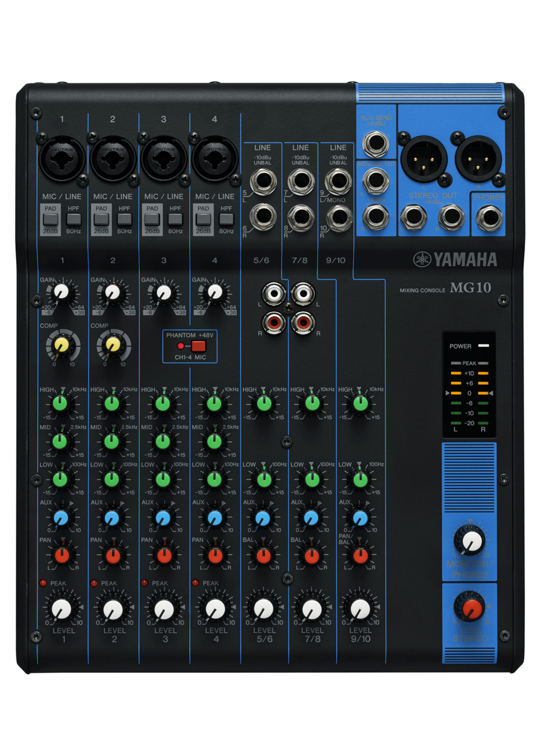Image resolution: width=540 pixels, height=756 pixels.
Task: Click the channel 1 XLR combo input jack
Action: click(x=62, y=158)
